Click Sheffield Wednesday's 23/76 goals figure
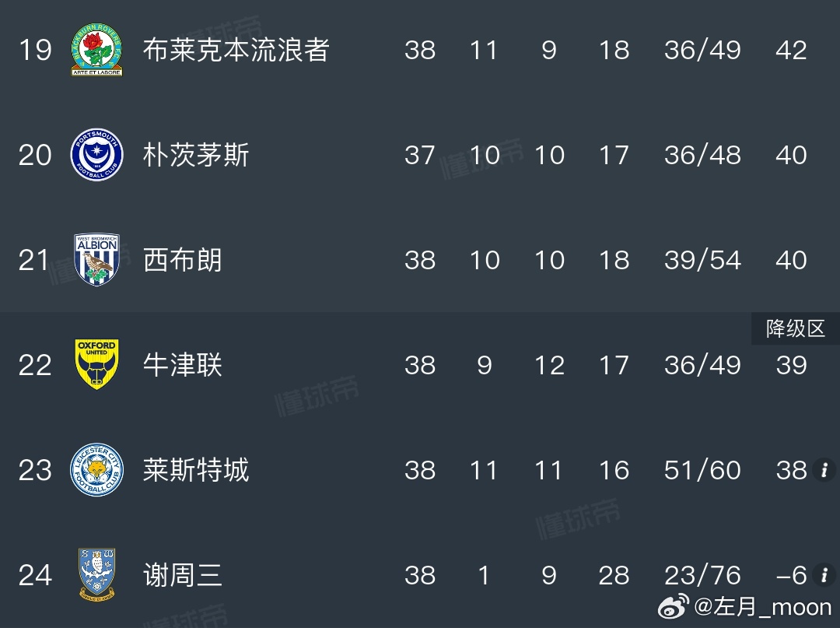 point(702,575)
